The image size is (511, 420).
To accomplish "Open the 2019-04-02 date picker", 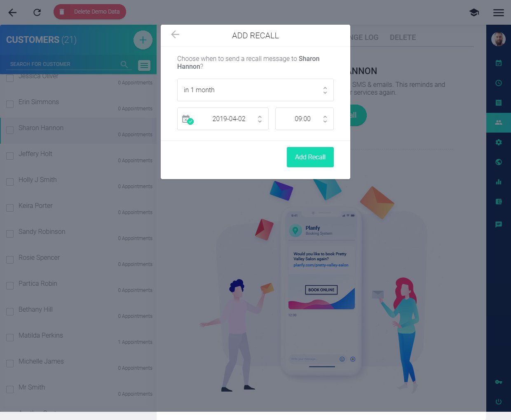I will coord(223,119).
